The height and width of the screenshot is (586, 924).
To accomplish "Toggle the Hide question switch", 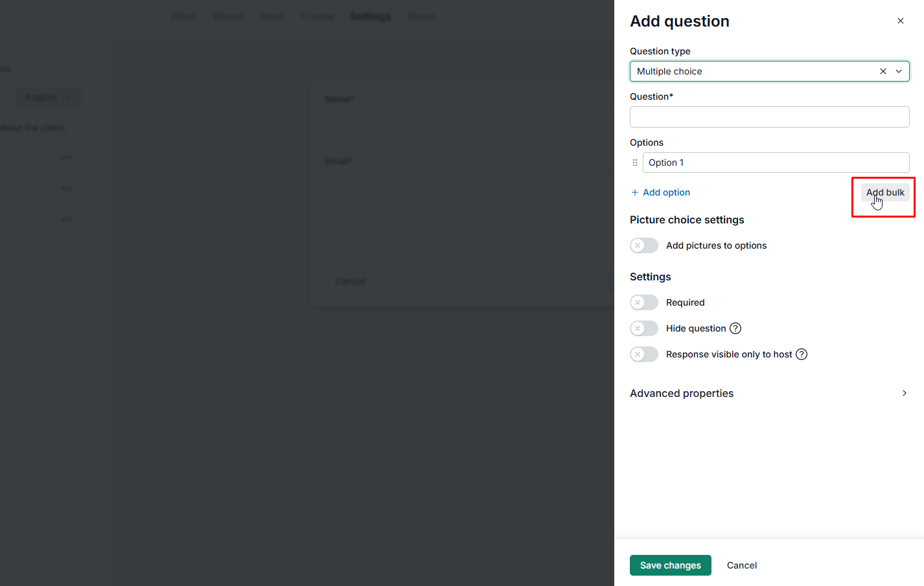I will 644,328.
